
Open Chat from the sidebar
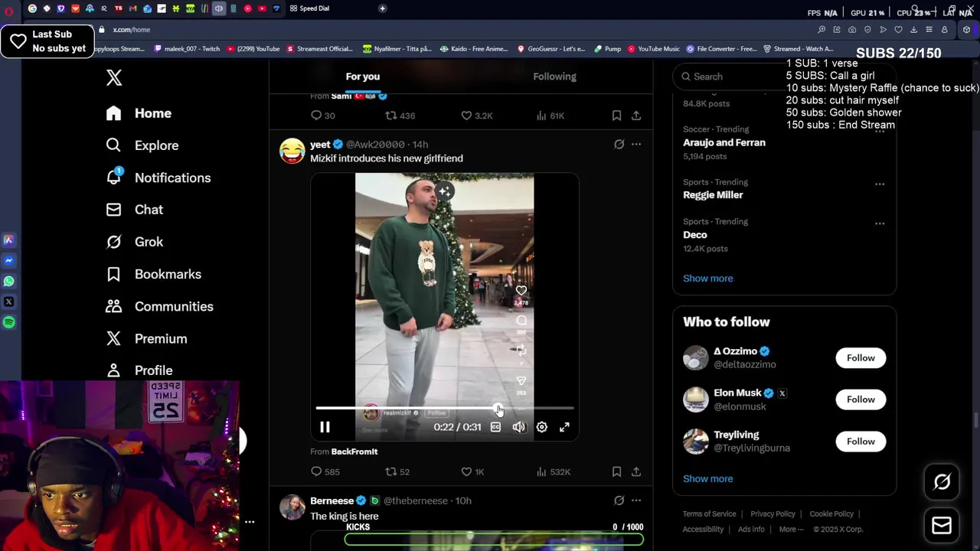tap(135, 210)
